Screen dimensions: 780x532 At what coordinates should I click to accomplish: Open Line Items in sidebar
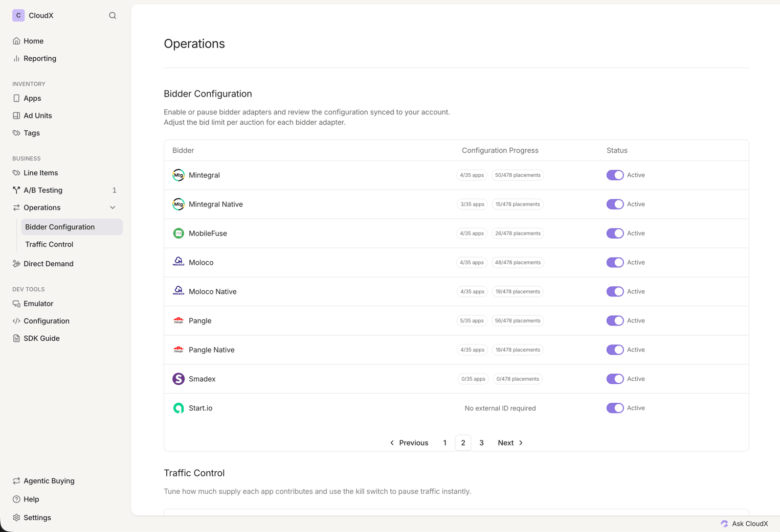pos(65,173)
